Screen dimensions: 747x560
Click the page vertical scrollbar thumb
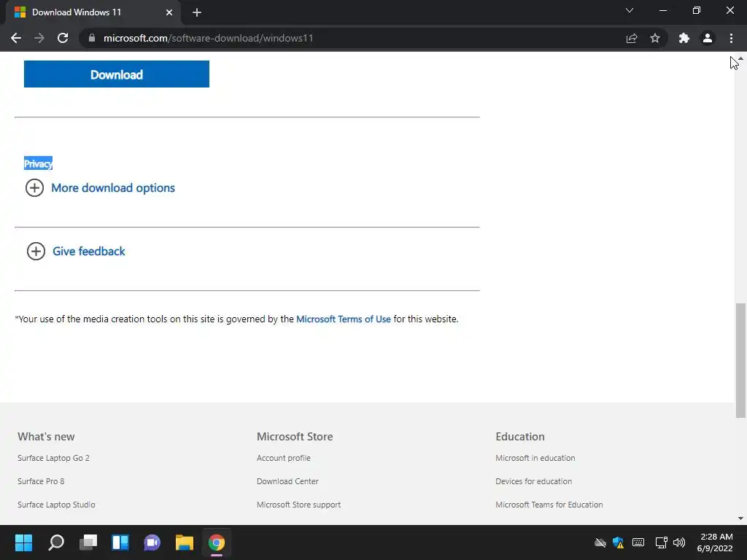click(740, 360)
